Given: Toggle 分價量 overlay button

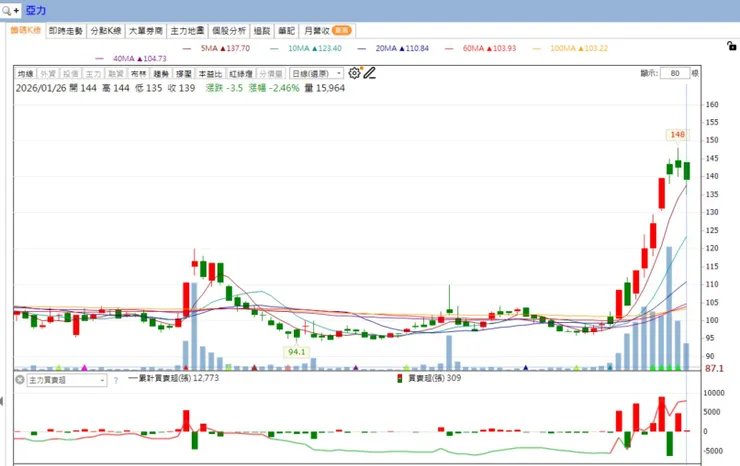Looking at the screenshot, I should pyautogui.click(x=271, y=74).
